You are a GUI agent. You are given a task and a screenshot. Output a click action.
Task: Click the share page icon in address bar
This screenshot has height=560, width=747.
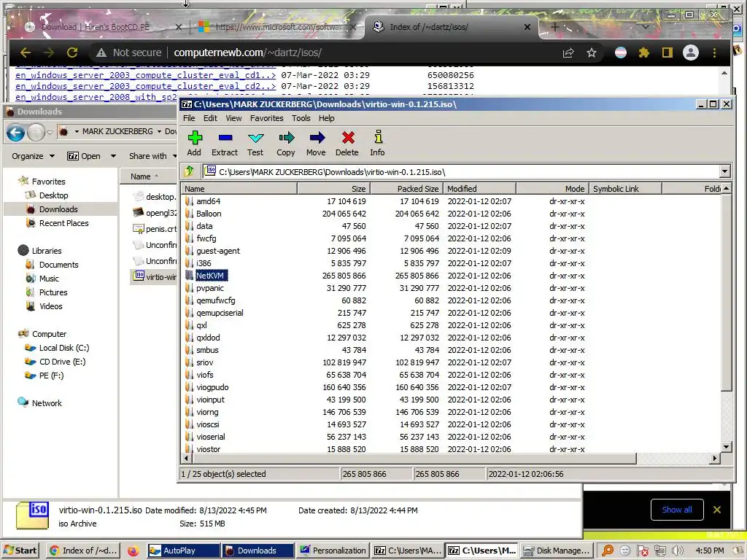(568, 52)
